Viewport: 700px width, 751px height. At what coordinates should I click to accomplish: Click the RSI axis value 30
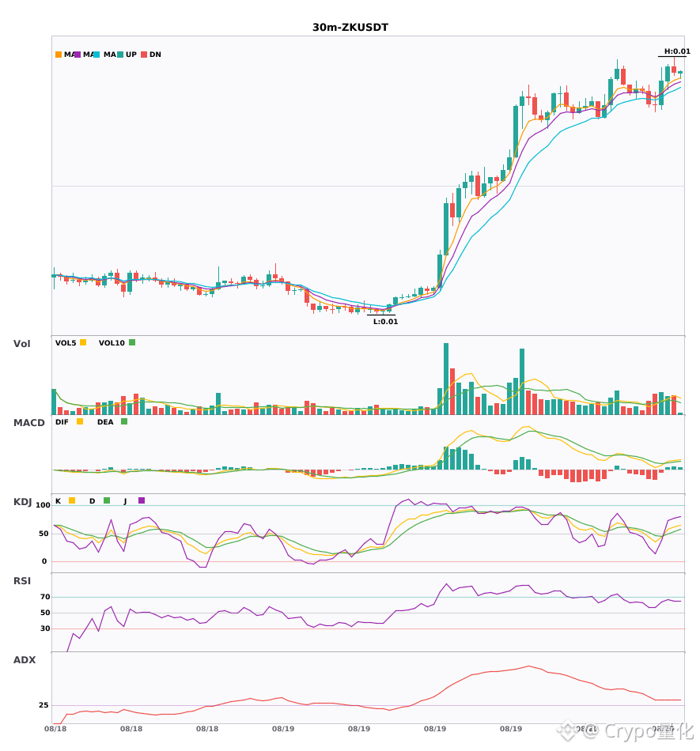(x=45, y=628)
